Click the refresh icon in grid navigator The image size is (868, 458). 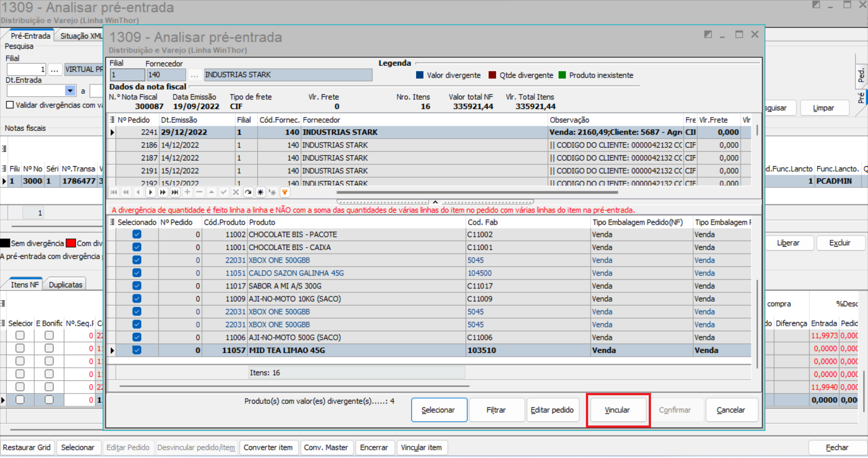pyautogui.click(x=248, y=192)
